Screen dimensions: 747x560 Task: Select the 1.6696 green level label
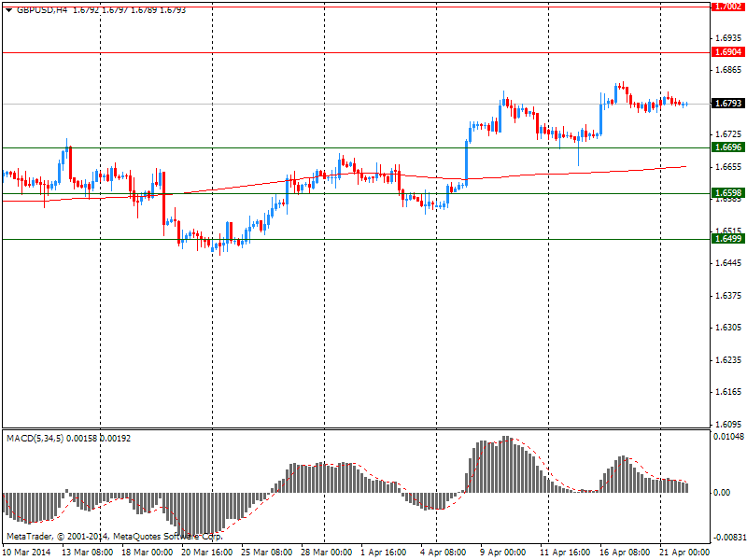click(728, 147)
